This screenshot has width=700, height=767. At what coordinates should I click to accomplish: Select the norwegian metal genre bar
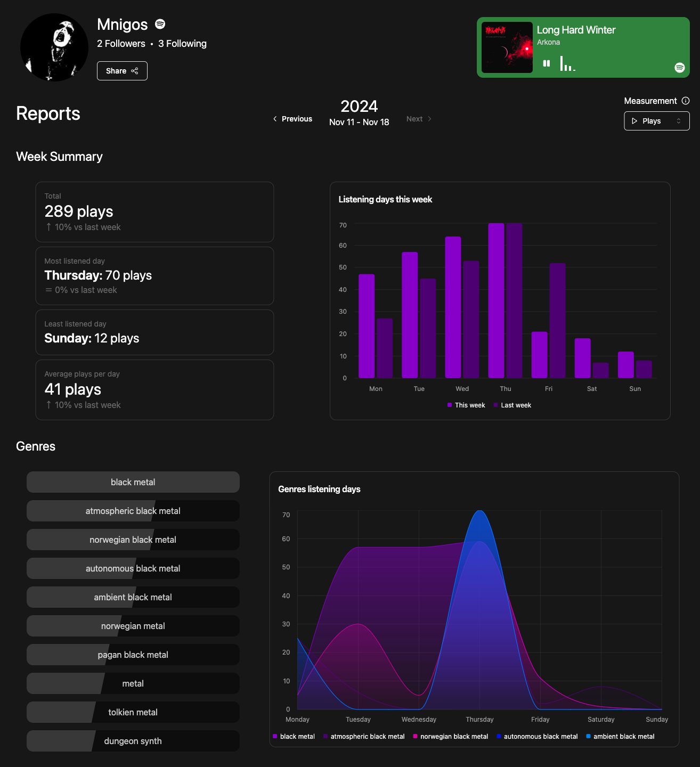(133, 626)
